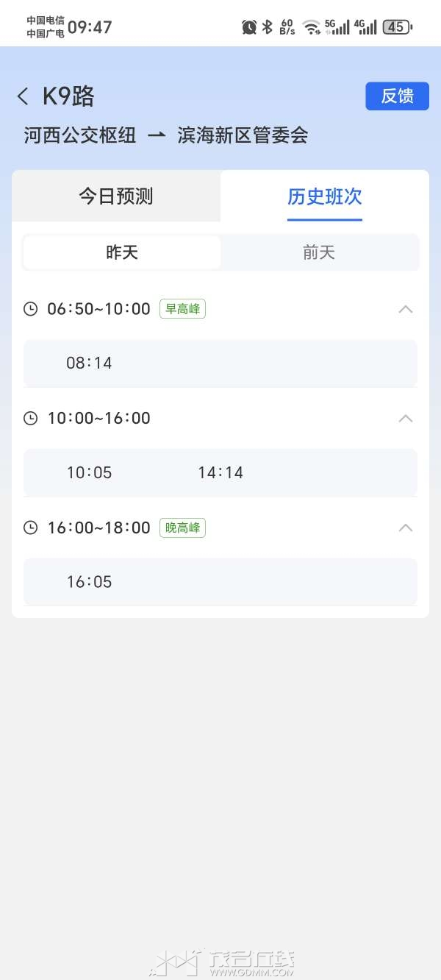Screen dimensions: 441x980
Task: Tap the Wi-Fi signal icon
Action: click(x=312, y=27)
